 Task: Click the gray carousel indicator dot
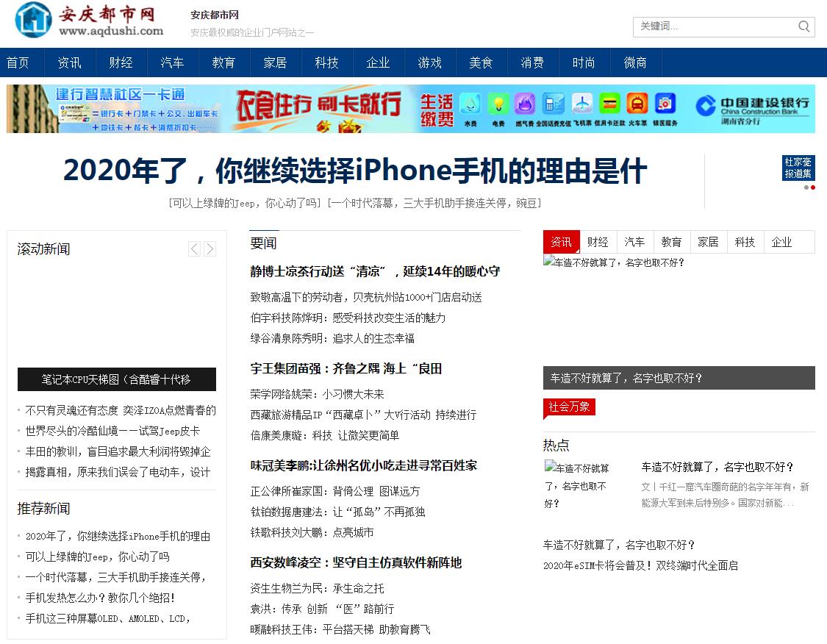click(x=806, y=187)
